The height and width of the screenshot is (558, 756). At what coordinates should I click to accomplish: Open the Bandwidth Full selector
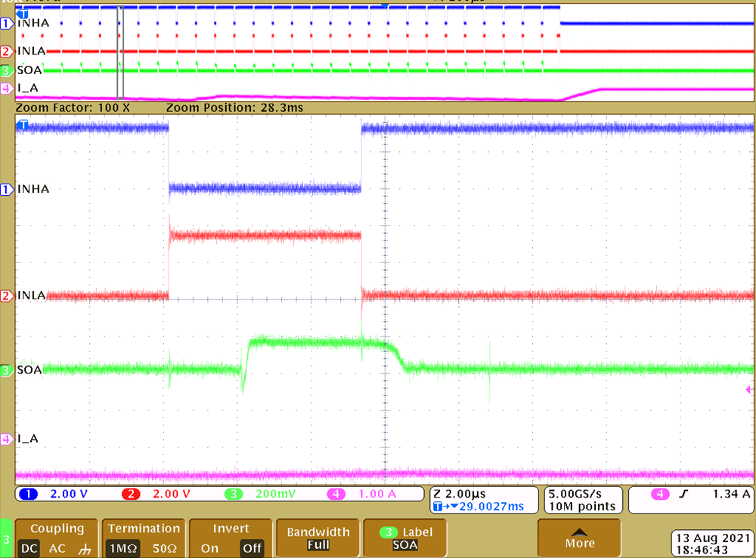[x=318, y=538]
